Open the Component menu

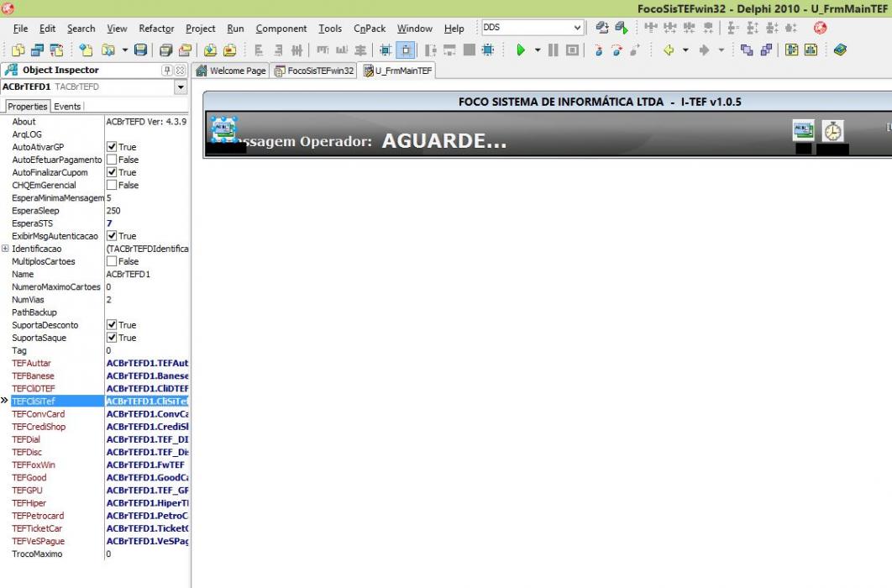coord(281,29)
